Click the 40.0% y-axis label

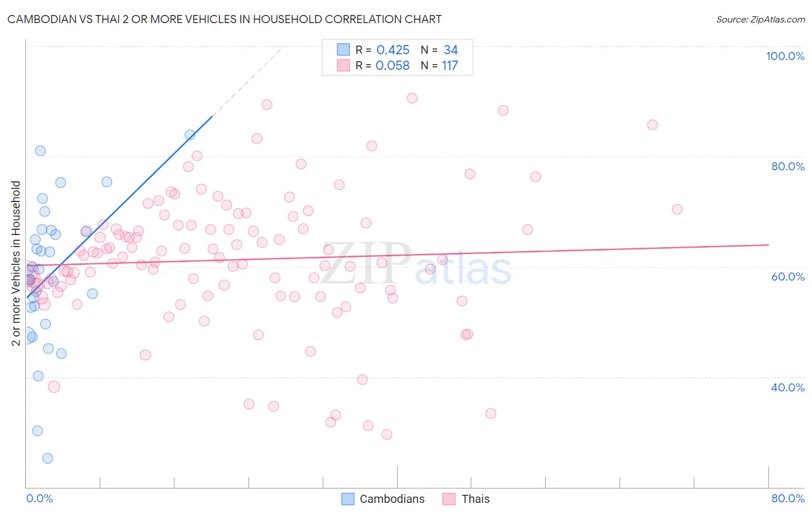[x=788, y=387]
